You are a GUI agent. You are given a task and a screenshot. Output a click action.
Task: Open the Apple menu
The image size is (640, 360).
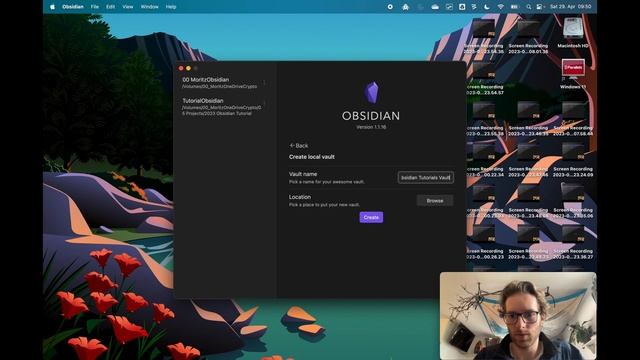(52, 7)
